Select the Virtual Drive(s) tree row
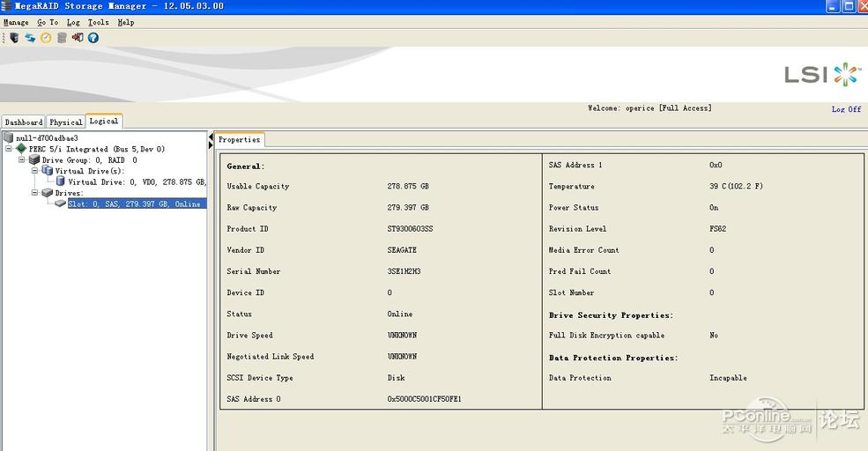The image size is (868, 451). click(90, 171)
